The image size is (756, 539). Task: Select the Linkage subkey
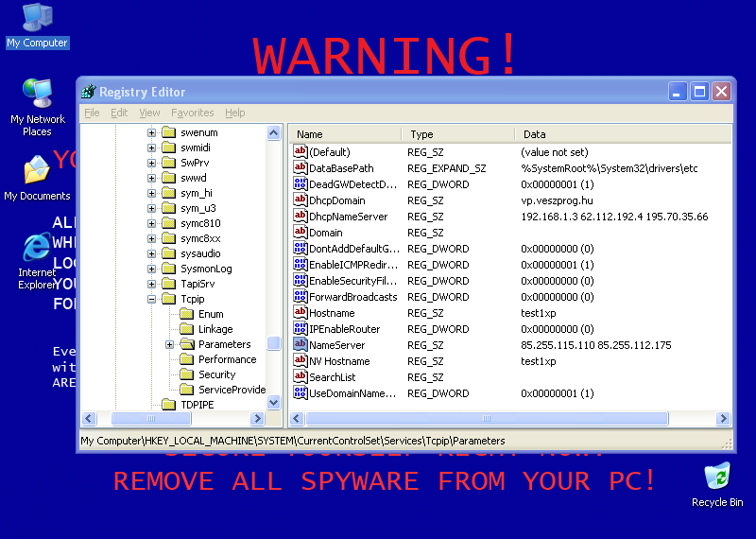[x=215, y=329]
